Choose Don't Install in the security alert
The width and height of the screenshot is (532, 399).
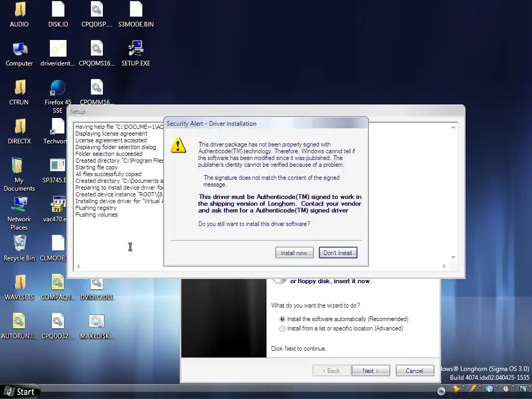tap(338, 253)
